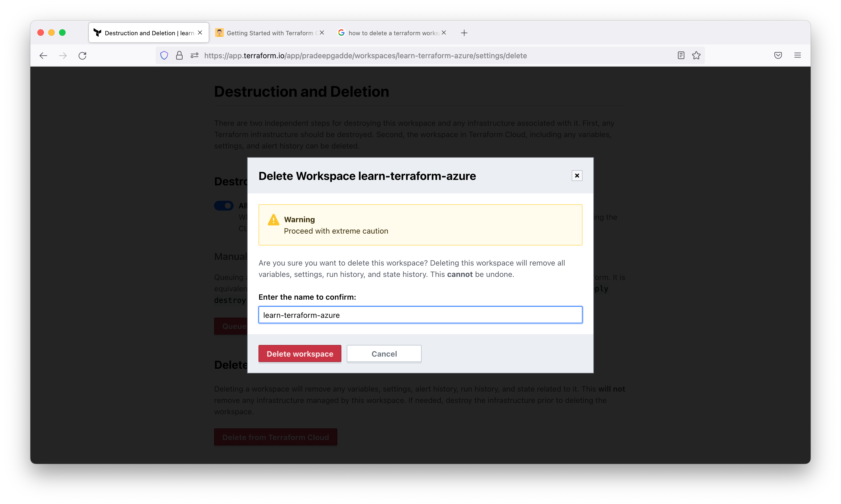841x504 pixels.
Task: Click the "Enter the name to confirm:" label
Action: pos(307,297)
